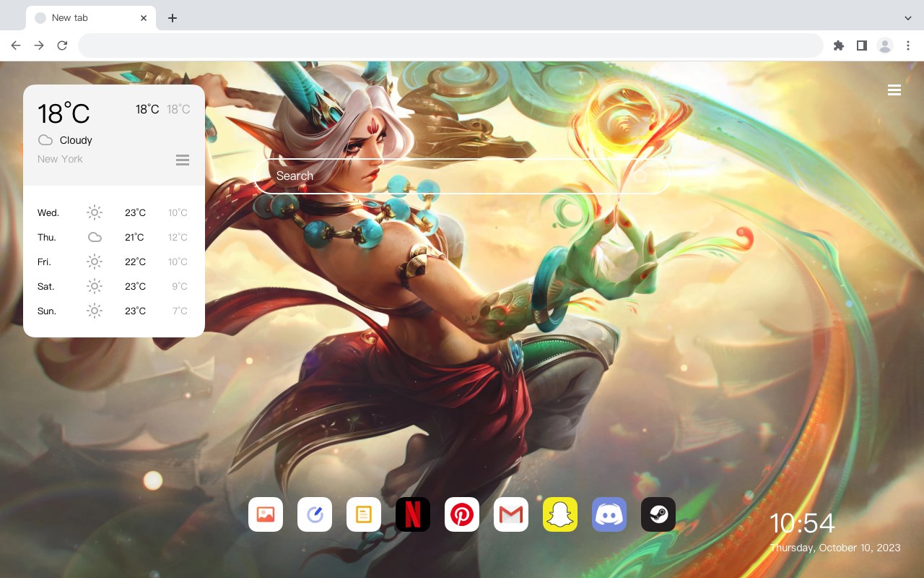Open the Extensions puzzle icon
The image size is (924, 578).
838,46
